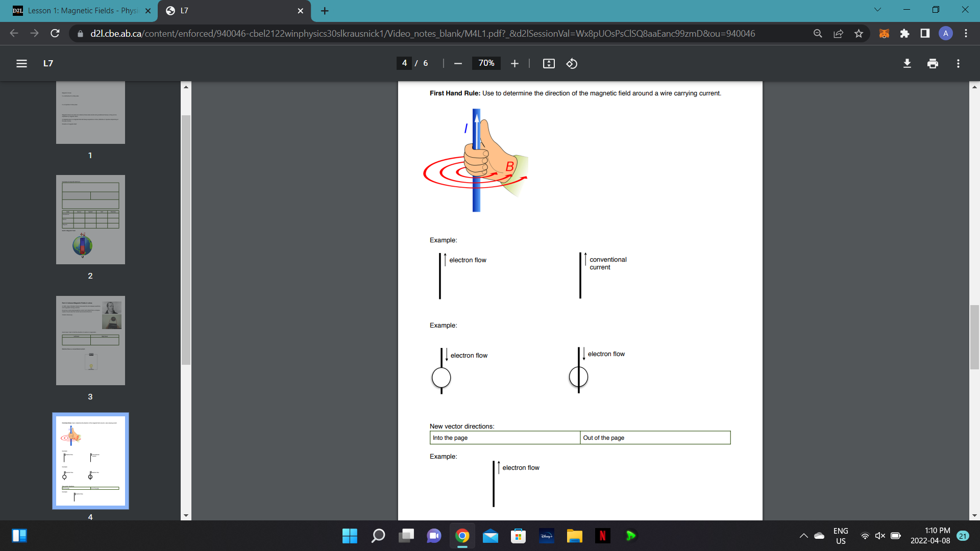Rotate the PDF counterclockwise
Image resolution: width=980 pixels, height=551 pixels.
(572, 63)
